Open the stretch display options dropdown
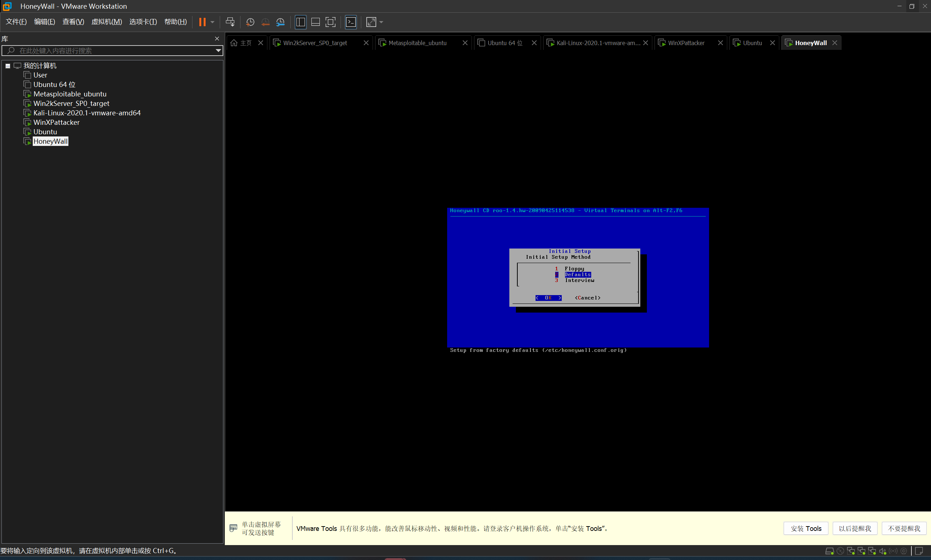The height and width of the screenshot is (560, 931). point(381,22)
